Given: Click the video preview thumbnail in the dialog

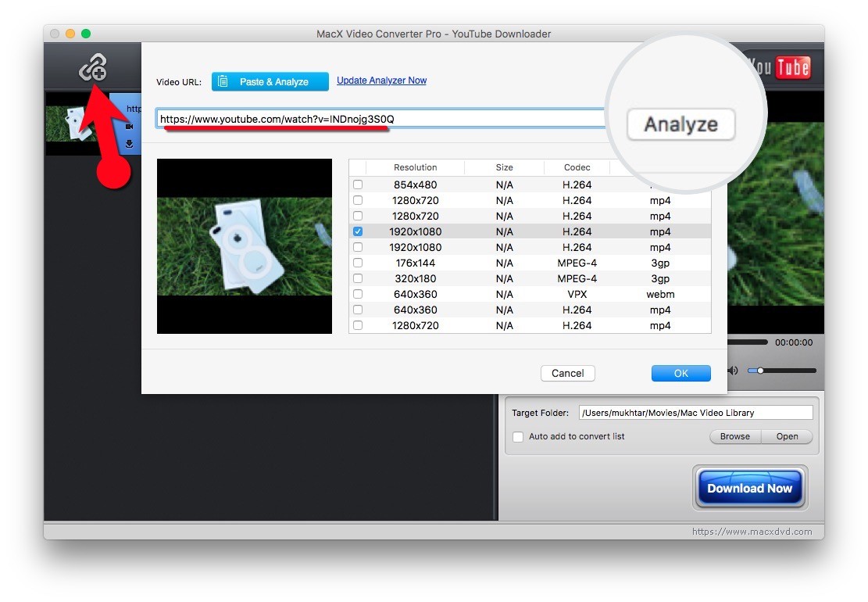Looking at the screenshot, I should pyautogui.click(x=244, y=246).
